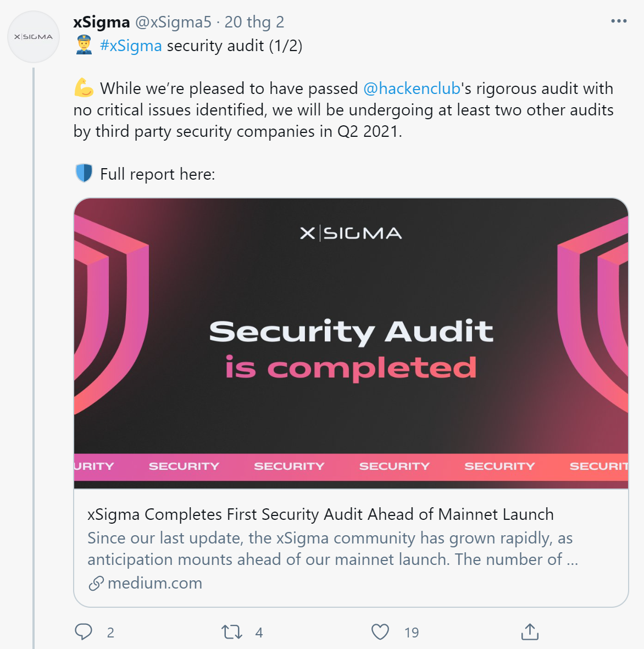Open article title xSigma Completes First Security Audit

click(x=320, y=514)
